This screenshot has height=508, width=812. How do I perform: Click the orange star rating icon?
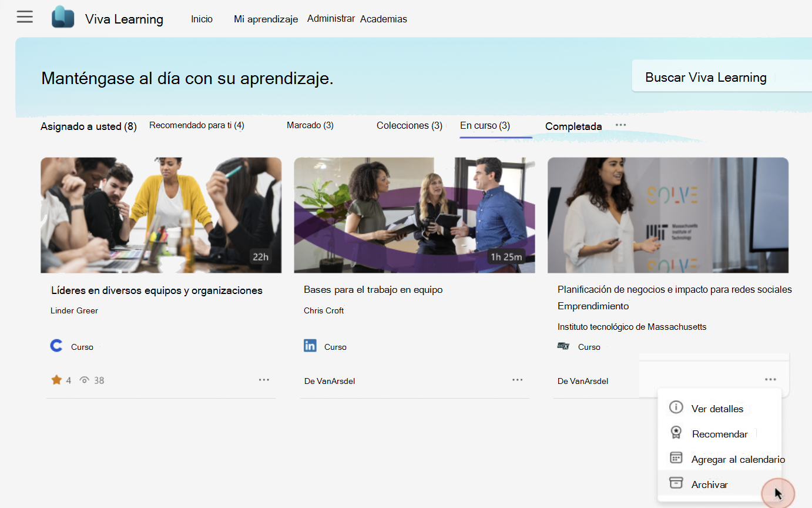(56, 380)
